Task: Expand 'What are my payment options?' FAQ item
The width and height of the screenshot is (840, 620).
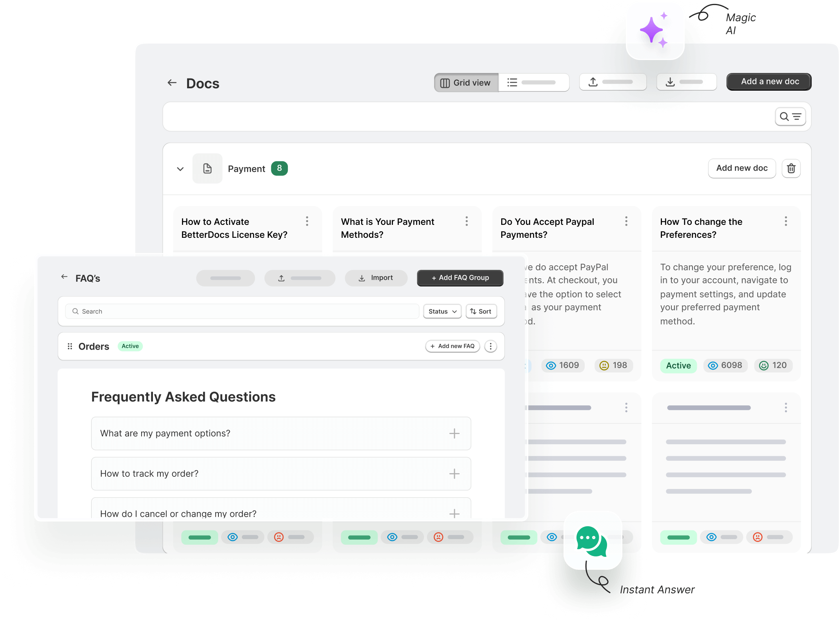Action: [455, 433]
